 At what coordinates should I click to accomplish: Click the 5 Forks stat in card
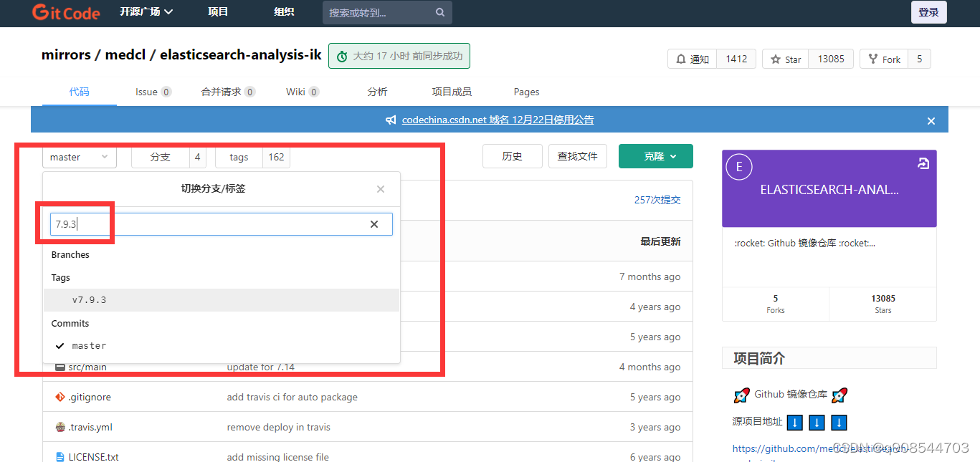pos(776,304)
